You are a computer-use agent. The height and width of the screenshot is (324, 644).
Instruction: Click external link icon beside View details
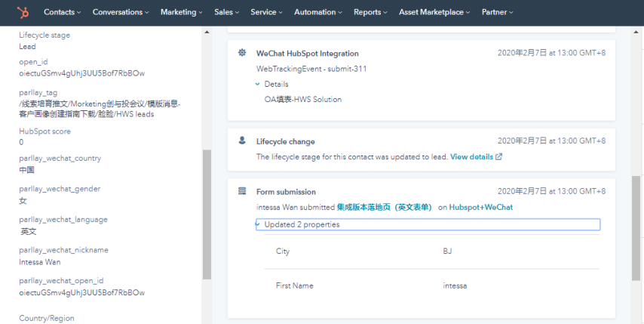point(498,157)
